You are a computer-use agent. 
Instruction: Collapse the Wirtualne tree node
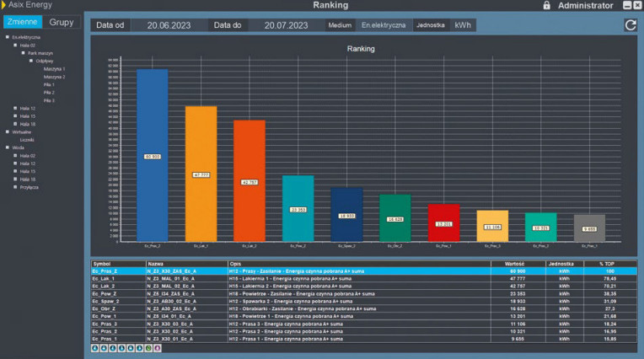tap(8, 131)
